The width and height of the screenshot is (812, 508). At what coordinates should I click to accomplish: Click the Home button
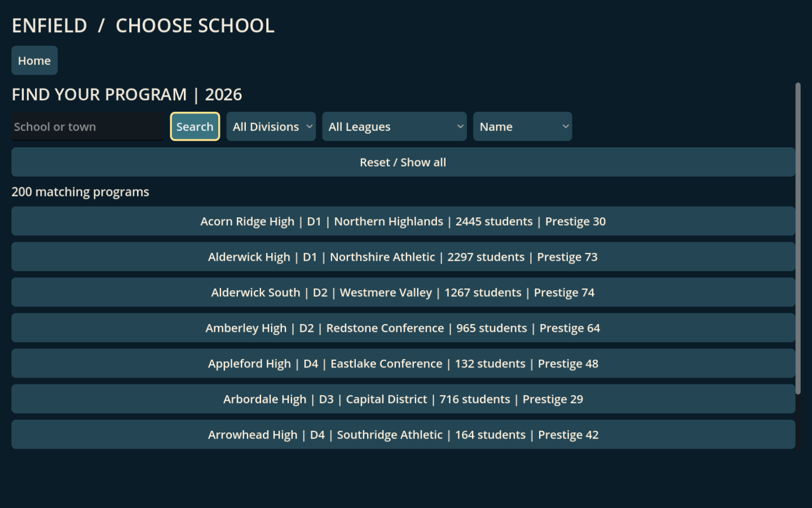(x=34, y=60)
